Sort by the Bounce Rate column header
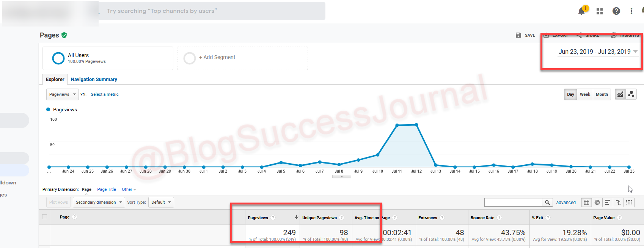 (482, 218)
